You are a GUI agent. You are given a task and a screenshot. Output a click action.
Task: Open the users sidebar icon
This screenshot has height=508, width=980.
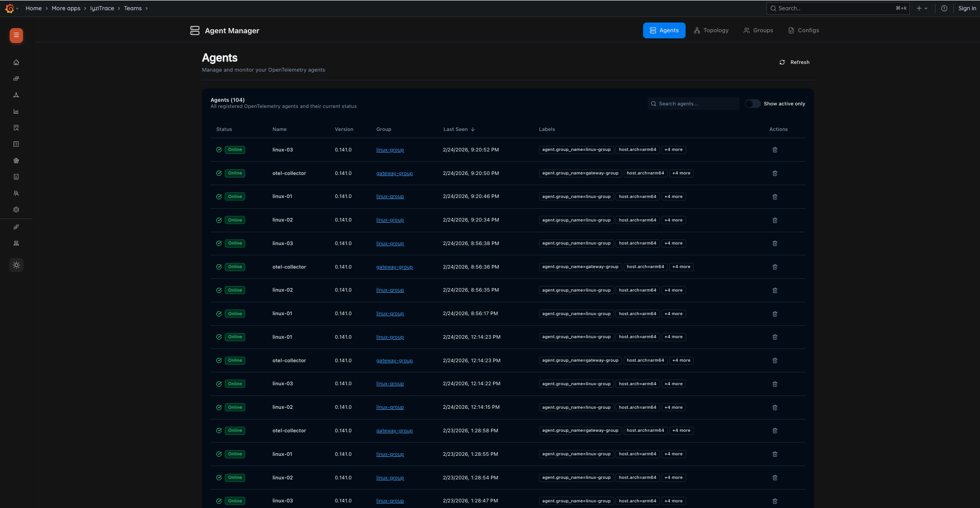(16, 193)
